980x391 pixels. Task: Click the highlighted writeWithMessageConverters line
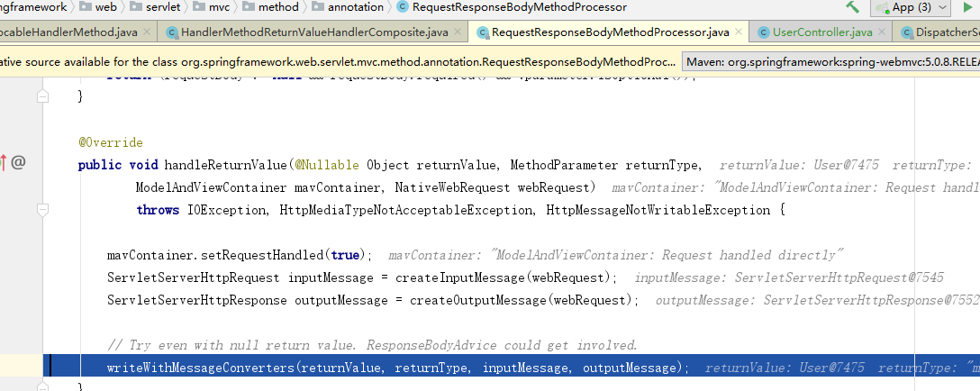pyautogui.click(x=396, y=368)
